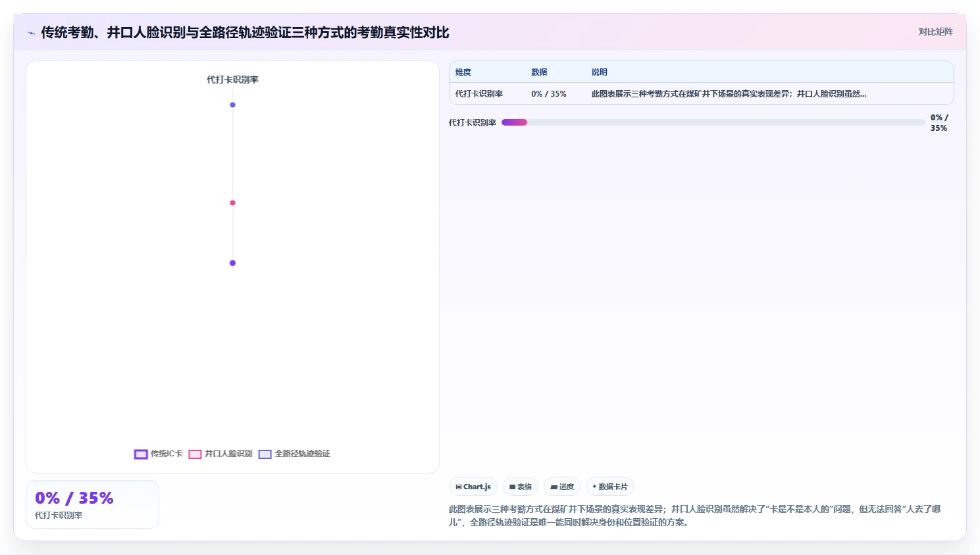Click the purple bottom data point
Image resolution: width=980 pixels, height=555 pixels.
click(x=232, y=263)
